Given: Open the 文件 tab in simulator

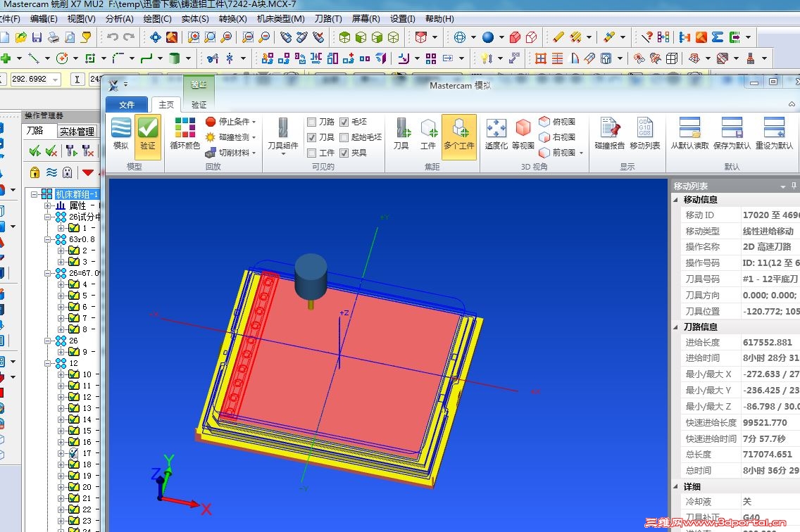Looking at the screenshot, I should [127, 105].
